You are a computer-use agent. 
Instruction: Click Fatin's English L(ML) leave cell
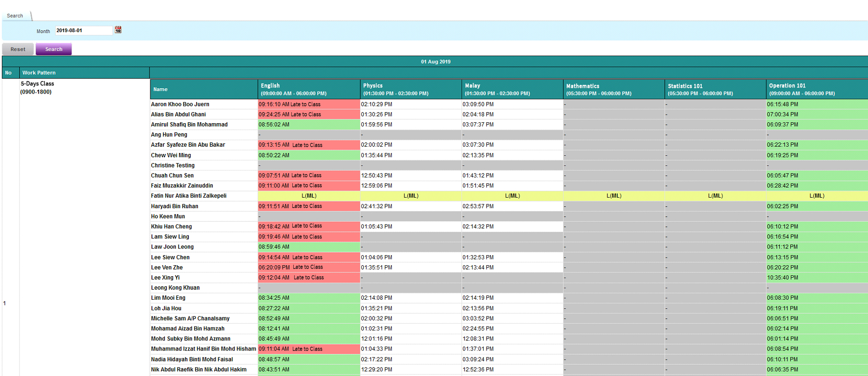tap(309, 196)
